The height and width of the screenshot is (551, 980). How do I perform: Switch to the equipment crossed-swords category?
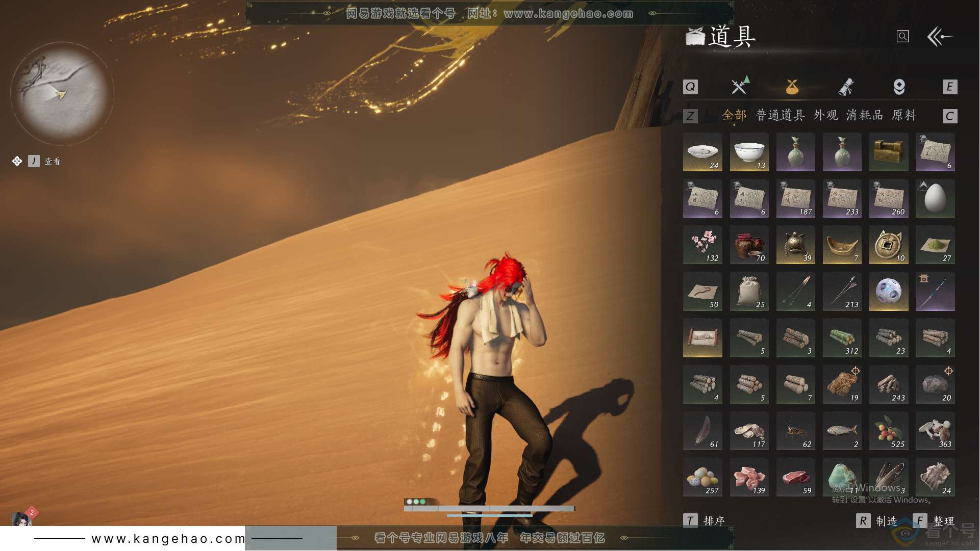(x=740, y=86)
